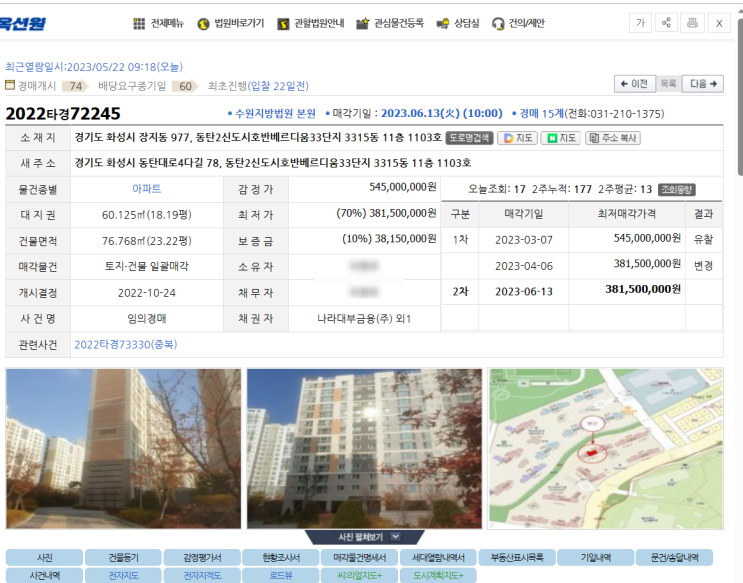This screenshot has height=583, width=743.
Task: Click the 조회동향 button
Action: pyautogui.click(x=677, y=190)
